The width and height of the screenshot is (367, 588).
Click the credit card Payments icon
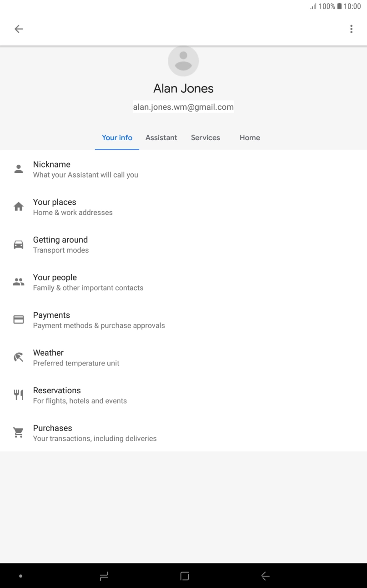[18, 320]
